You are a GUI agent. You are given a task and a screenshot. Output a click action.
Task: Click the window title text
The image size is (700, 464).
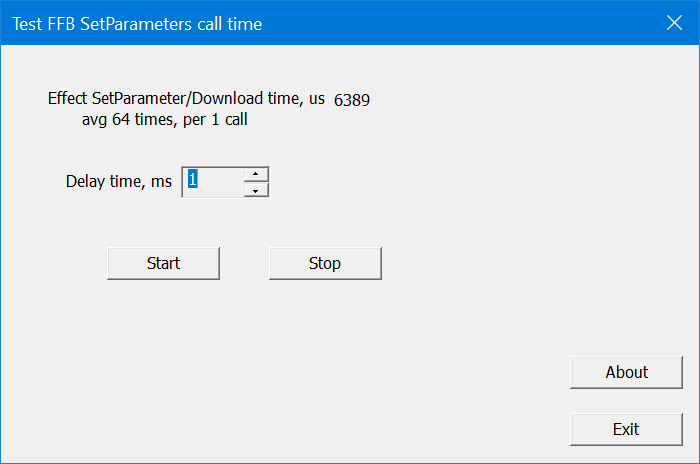tap(137, 23)
